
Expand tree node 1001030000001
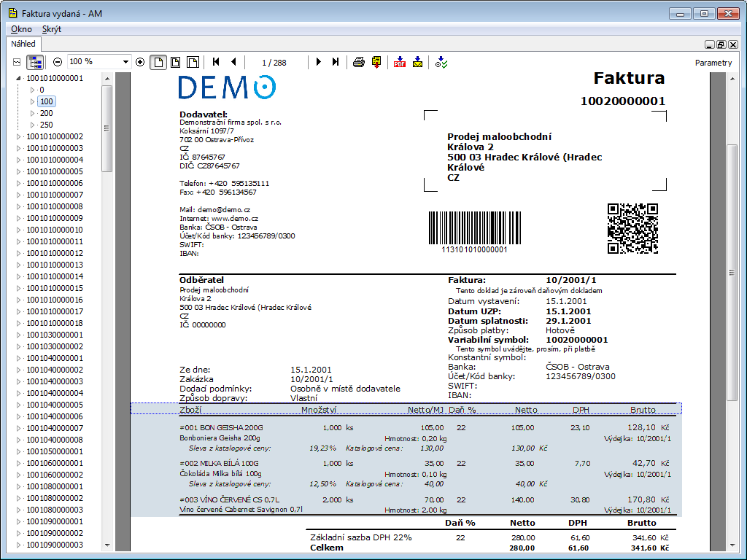point(18,335)
